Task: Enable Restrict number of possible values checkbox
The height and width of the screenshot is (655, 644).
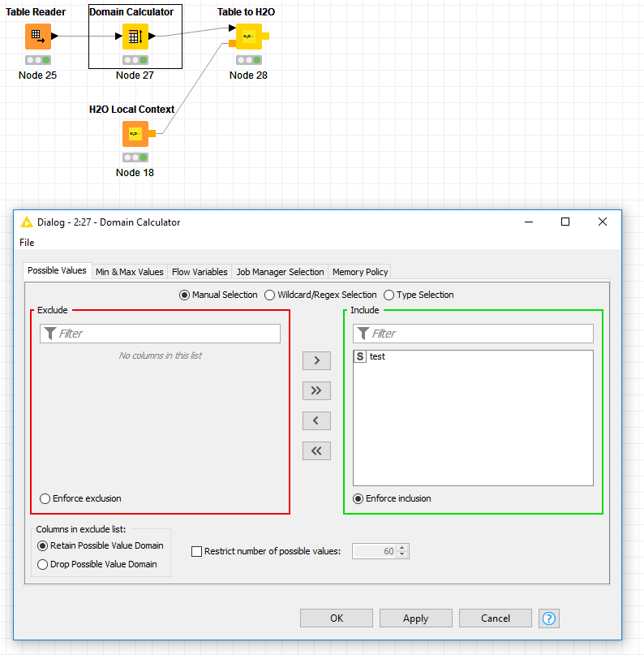Action: pos(196,551)
